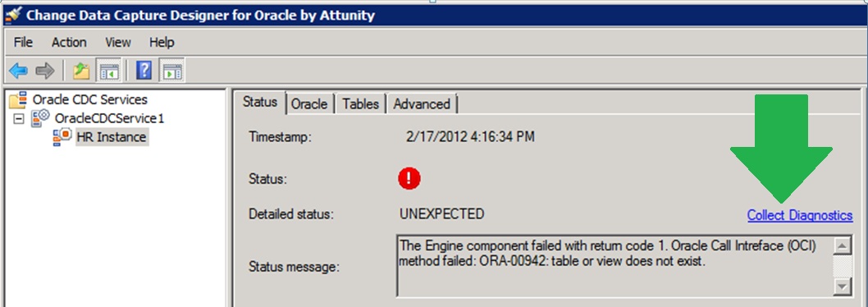Switch to the Oracle tab

tap(309, 103)
